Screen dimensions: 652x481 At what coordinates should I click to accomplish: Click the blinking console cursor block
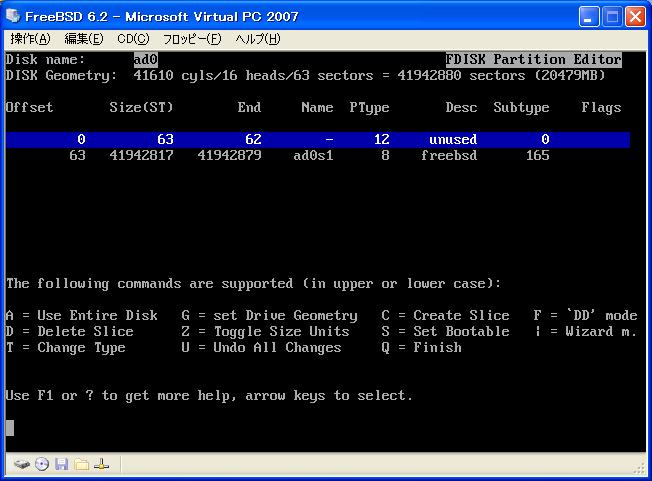tap(10, 428)
